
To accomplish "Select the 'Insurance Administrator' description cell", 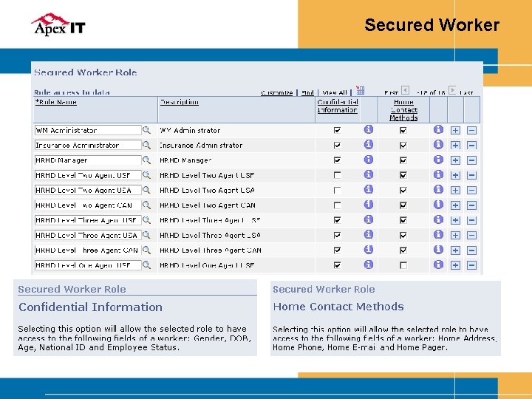I will click(201, 146).
